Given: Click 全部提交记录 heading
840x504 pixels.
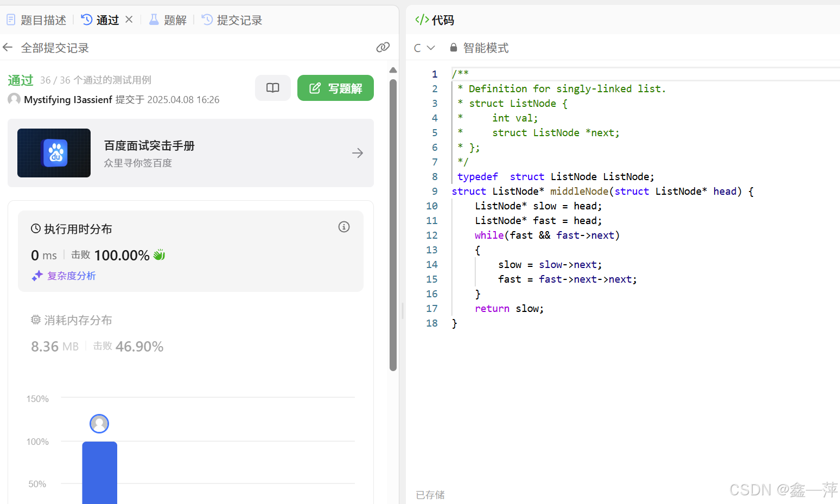Looking at the screenshot, I should (55, 48).
